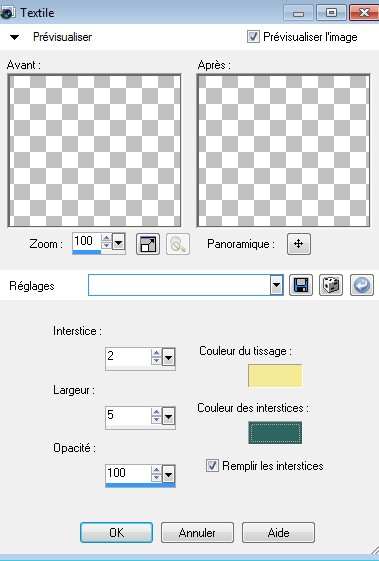This screenshot has height=561, width=379.
Task: Click the Annuler button
Action: [197, 532]
